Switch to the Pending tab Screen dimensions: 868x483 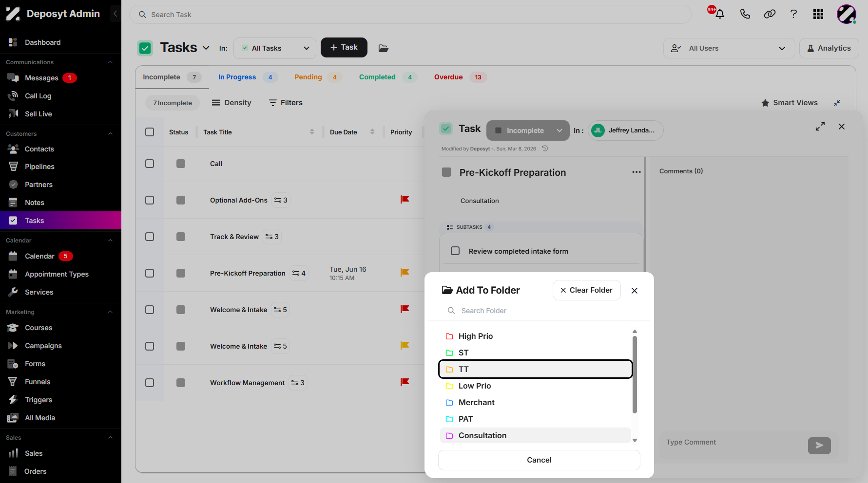(x=318, y=77)
